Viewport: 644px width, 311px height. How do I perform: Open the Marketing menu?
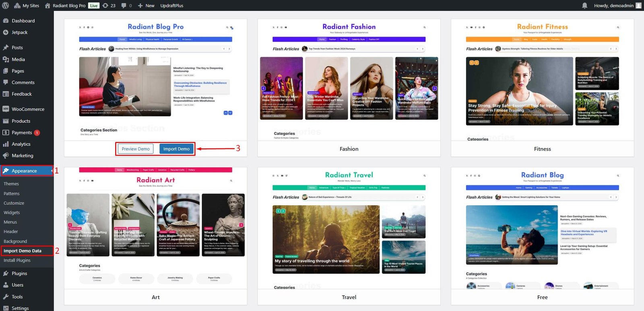point(23,156)
